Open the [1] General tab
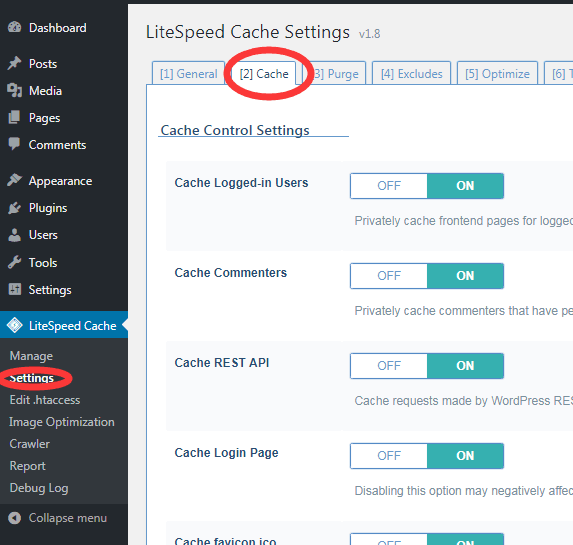573x545 pixels. 188,73
